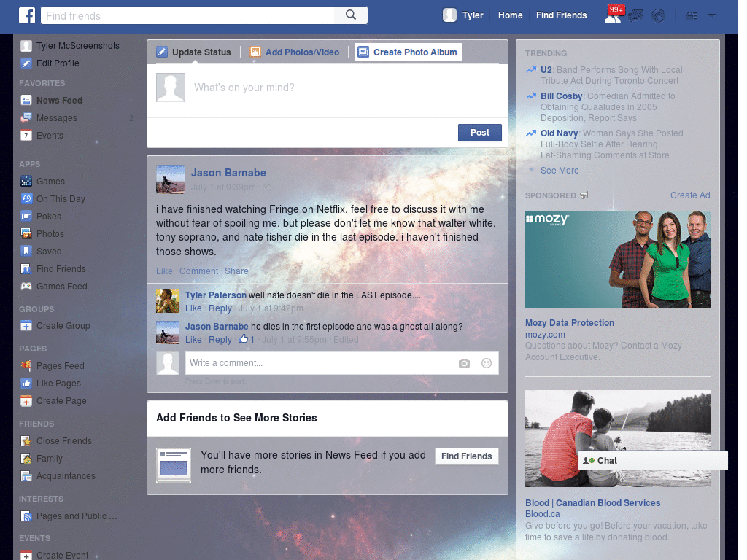Open the globe notifications icon
The height and width of the screenshot is (560, 747).
click(659, 16)
